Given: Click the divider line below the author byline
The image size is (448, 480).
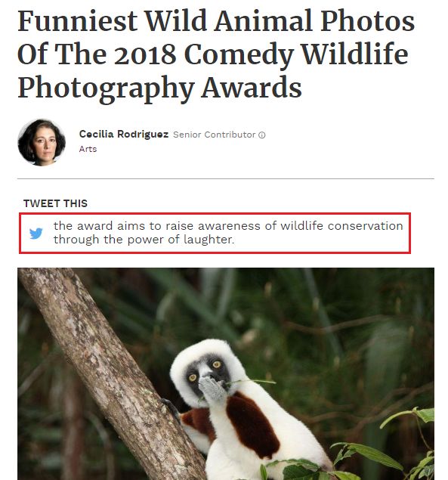Looking at the screenshot, I should pos(226,178).
